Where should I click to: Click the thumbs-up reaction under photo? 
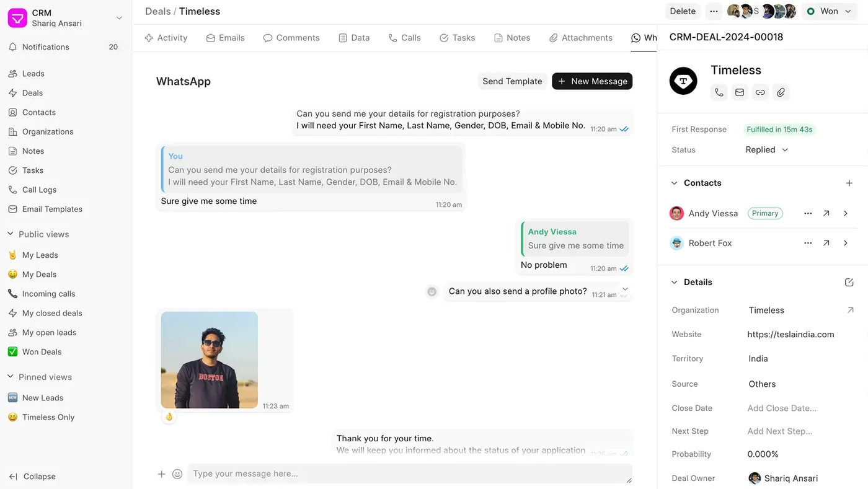tap(169, 416)
